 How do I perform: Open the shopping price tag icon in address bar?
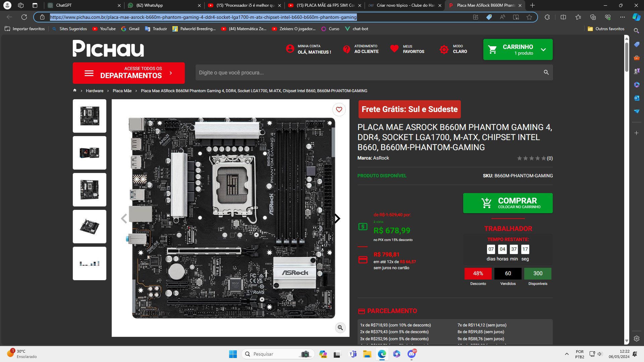[489, 17]
